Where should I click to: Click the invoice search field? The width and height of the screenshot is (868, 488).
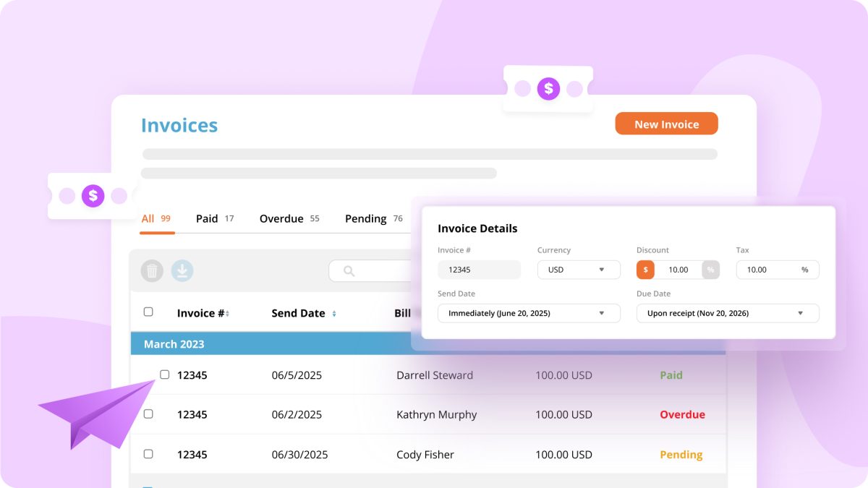(370, 271)
